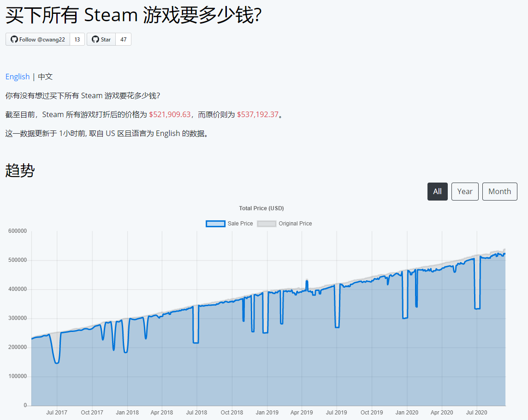528x420 pixels.
Task: Open the star count link showing 47
Action: click(x=125, y=39)
